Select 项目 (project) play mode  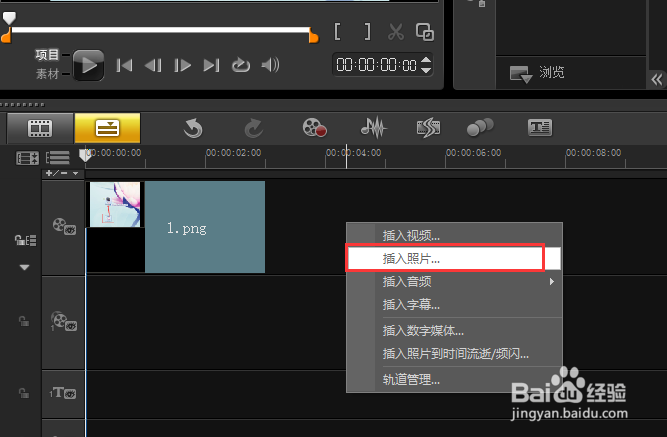47,54
